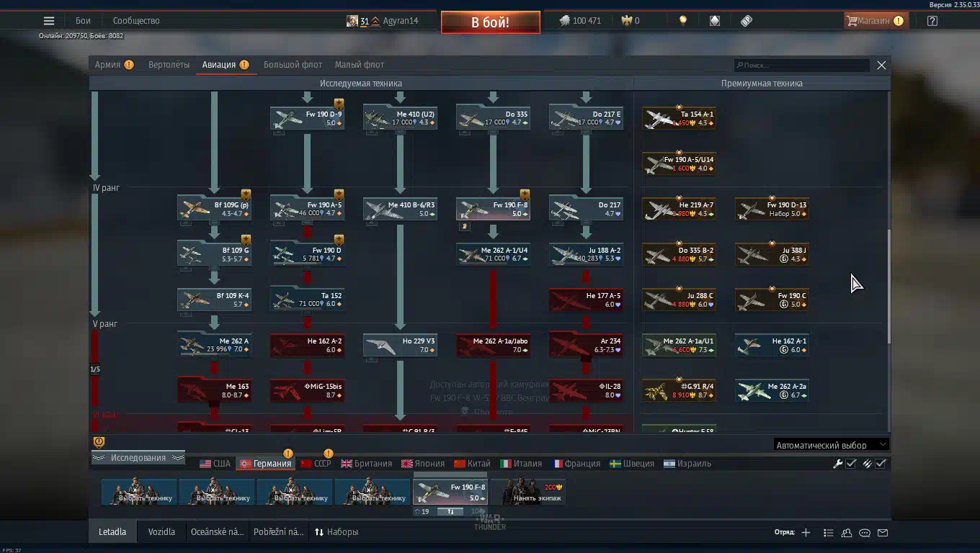Click the swap arrows under the Fw 190 F-8 crew slot
980x553 pixels.
click(450, 511)
